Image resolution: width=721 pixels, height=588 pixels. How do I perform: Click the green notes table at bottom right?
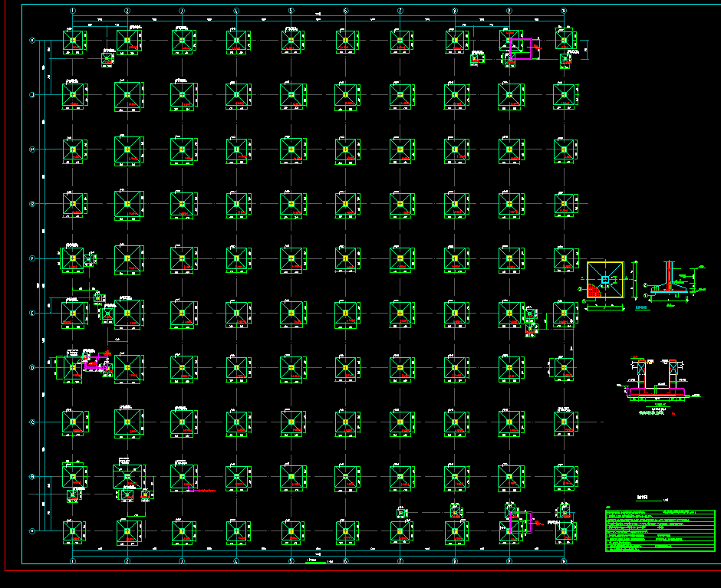(x=659, y=531)
